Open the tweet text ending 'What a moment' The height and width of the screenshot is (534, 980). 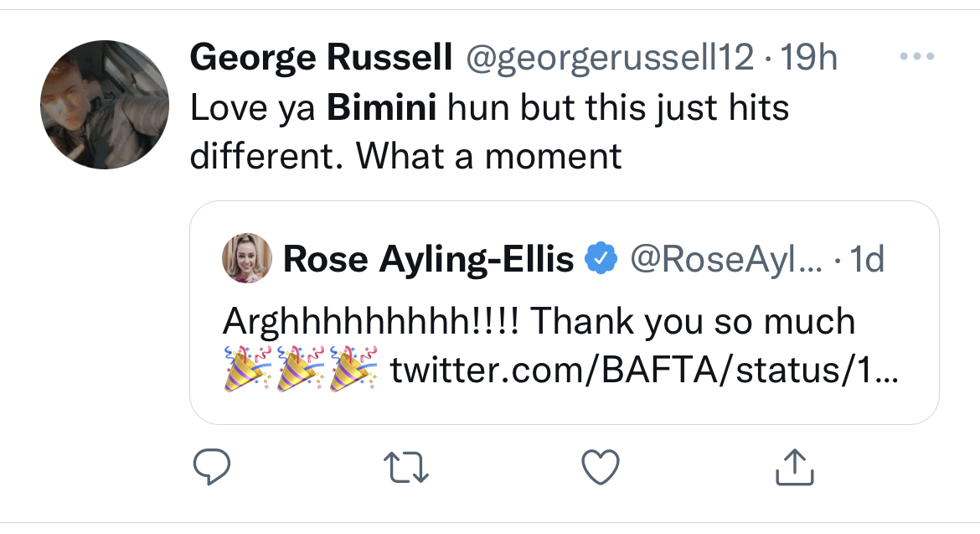[405, 155]
